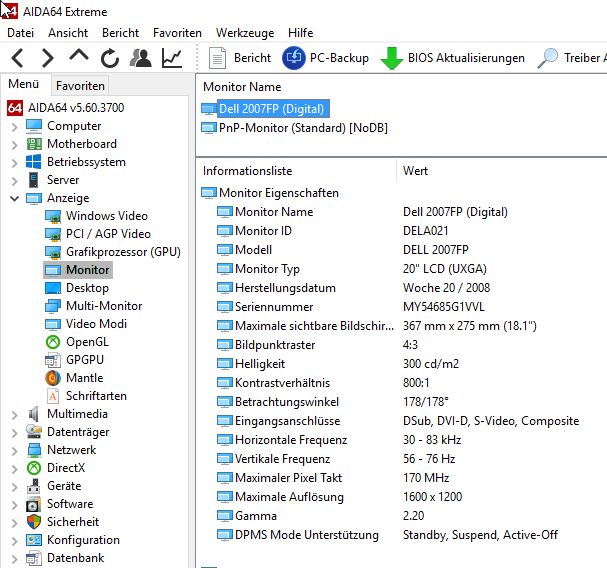
Task: Select the Video Modi icon
Action: 53,324
